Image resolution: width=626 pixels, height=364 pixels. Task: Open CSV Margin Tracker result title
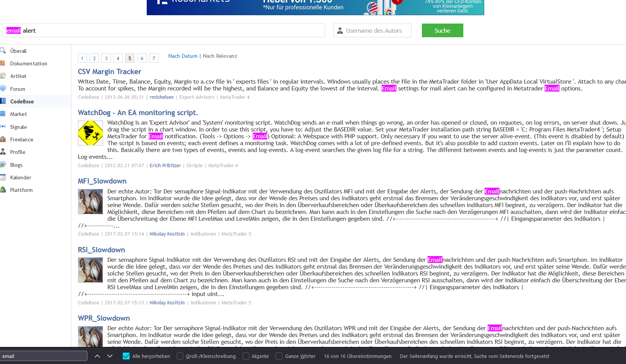click(109, 71)
